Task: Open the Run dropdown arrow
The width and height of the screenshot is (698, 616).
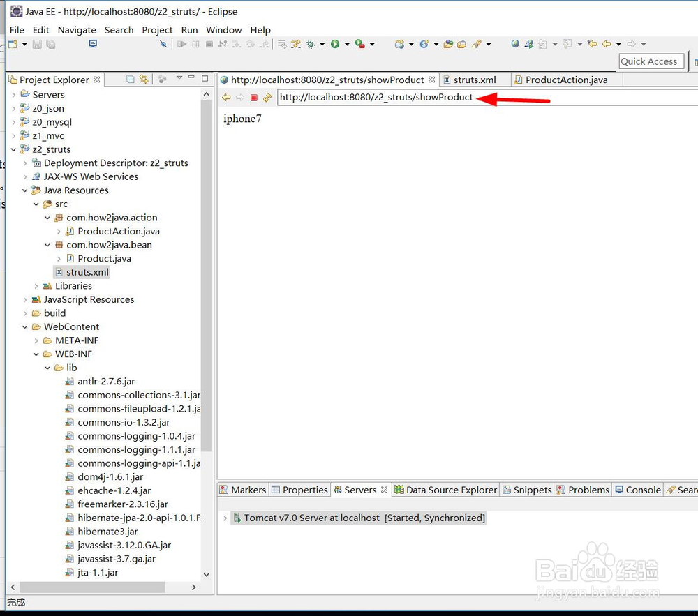Action: (347, 44)
